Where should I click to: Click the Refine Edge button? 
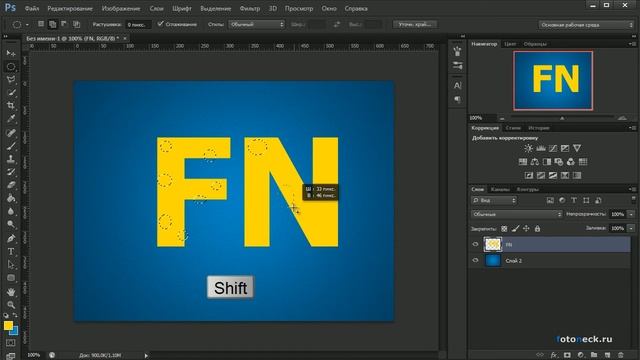tap(415, 24)
